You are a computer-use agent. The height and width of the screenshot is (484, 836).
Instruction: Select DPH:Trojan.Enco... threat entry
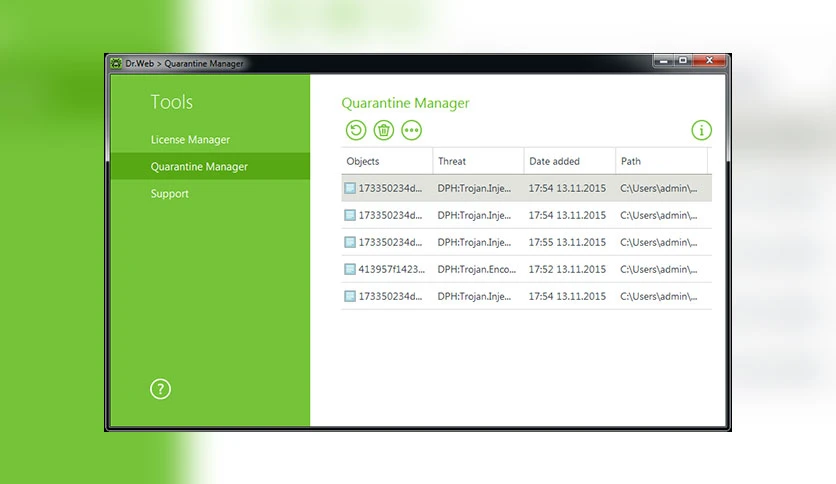click(x=477, y=269)
